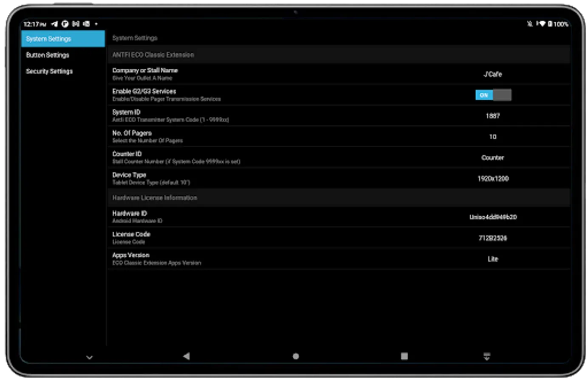This screenshot has width=588, height=382.
Task: Click the license code value 71282526
Action: point(493,238)
